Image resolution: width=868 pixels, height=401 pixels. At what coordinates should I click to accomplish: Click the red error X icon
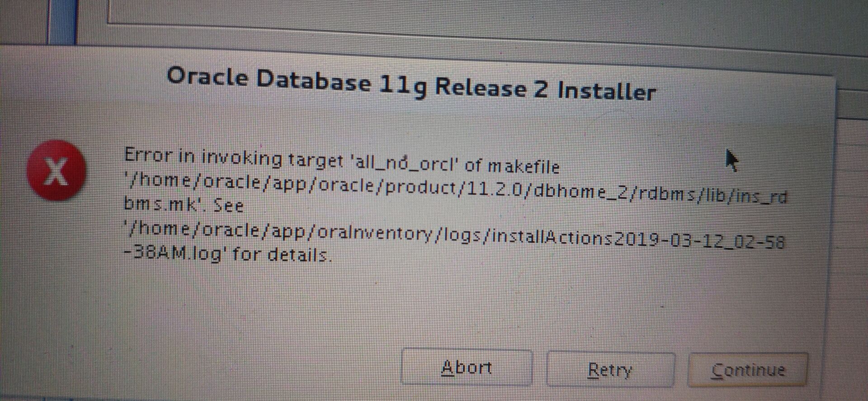coord(56,170)
